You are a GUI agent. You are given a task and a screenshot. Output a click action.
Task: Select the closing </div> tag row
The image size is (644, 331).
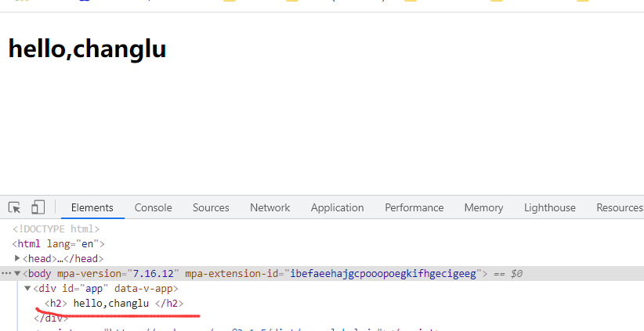51,318
